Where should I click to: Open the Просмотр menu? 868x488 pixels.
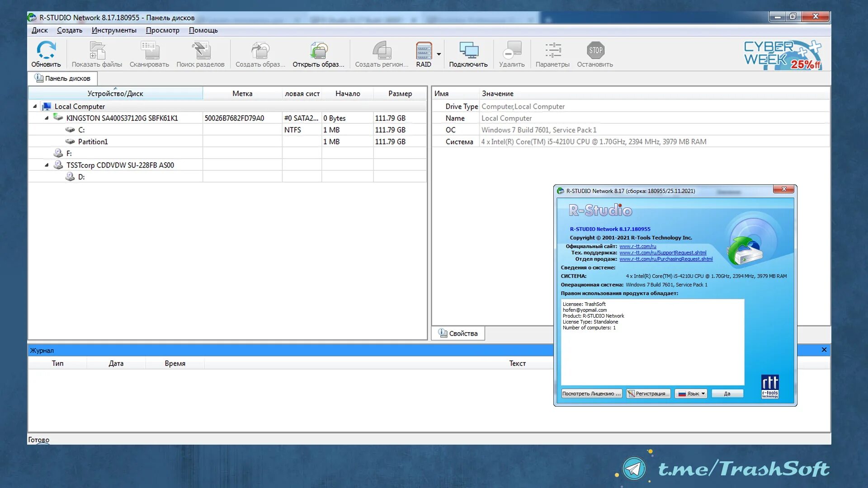pyautogui.click(x=162, y=30)
